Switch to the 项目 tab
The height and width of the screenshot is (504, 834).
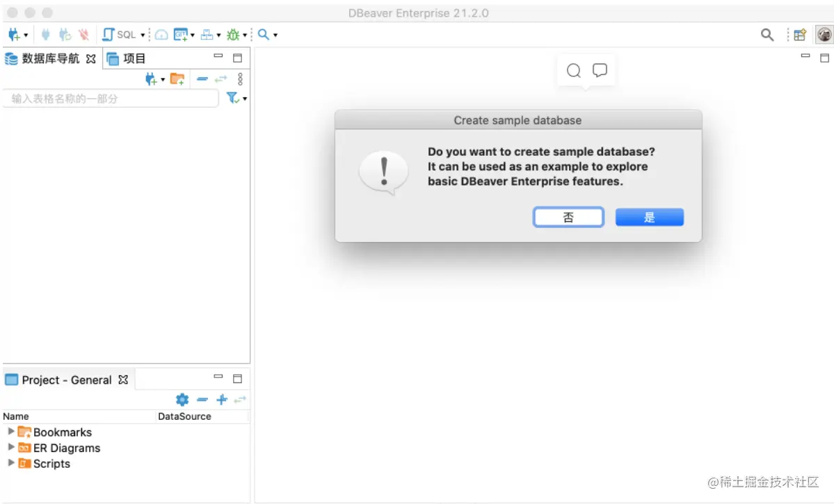coord(126,58)
